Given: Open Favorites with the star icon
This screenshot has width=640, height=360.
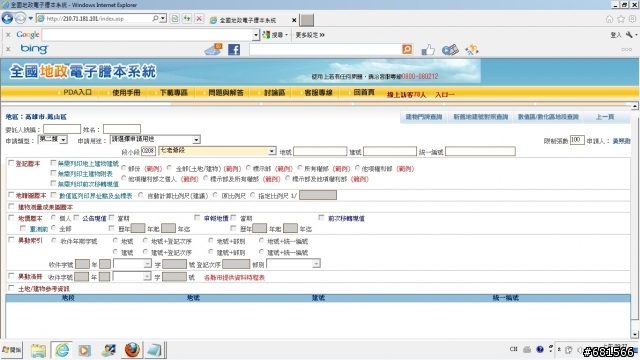Looking at the screenshot, I should coord(621,19).
